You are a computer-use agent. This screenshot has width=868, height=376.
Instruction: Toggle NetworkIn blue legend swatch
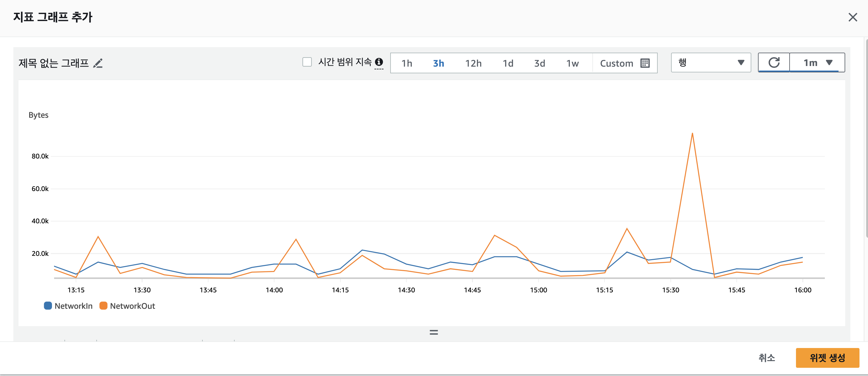(x=48, y=306)
